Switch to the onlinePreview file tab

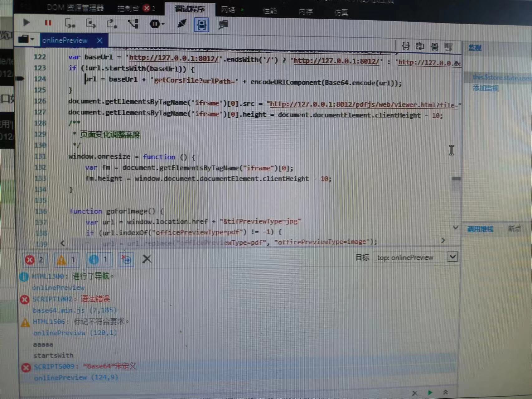click(65, 40)
